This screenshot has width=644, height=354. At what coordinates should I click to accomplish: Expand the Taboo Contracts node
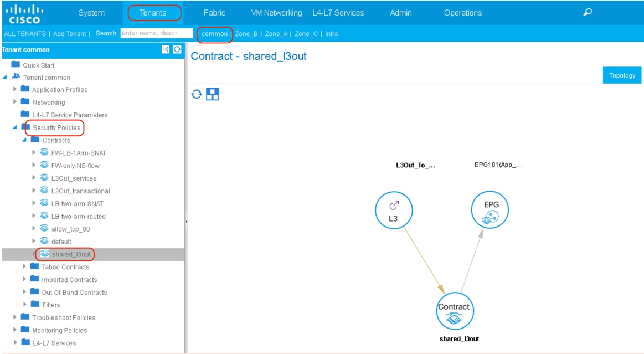[x=24, y=266]
